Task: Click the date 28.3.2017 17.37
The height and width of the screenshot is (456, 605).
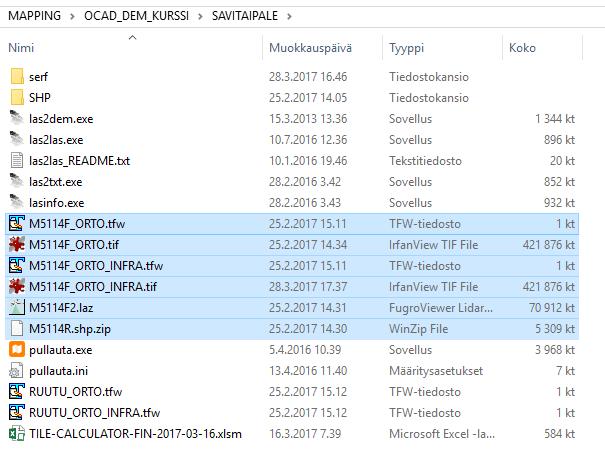Action: 308,287
